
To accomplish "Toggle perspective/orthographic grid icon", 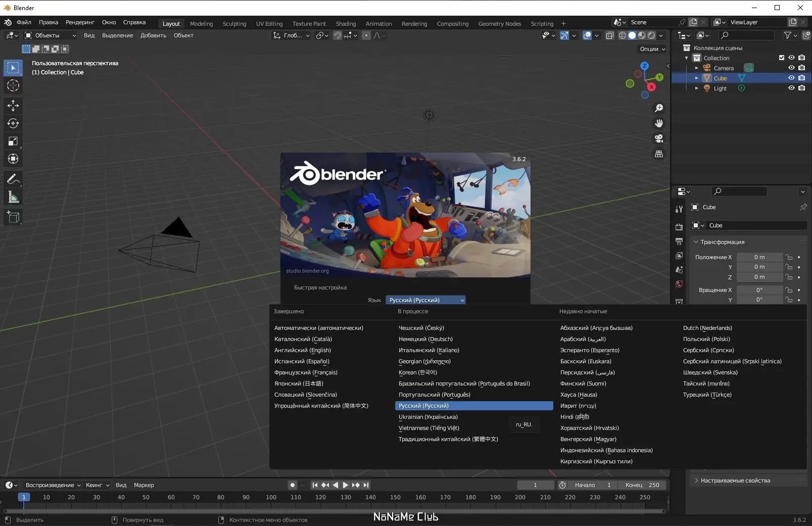I will click(x=659, y=154).
